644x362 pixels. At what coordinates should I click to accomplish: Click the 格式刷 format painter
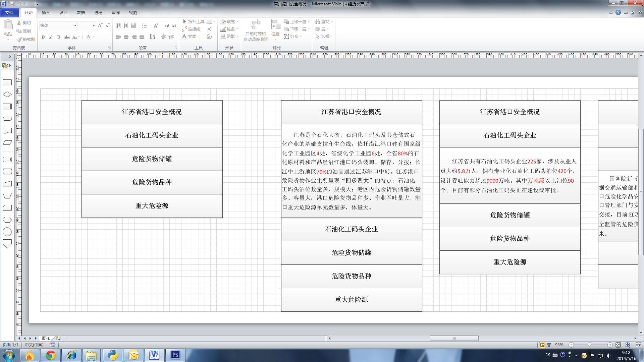point(26,39)
